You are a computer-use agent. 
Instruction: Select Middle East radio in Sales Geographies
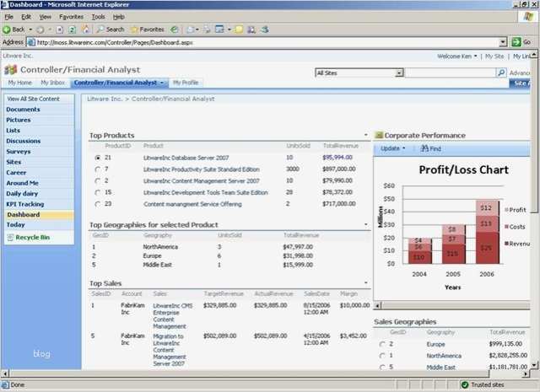pos(382,367)
